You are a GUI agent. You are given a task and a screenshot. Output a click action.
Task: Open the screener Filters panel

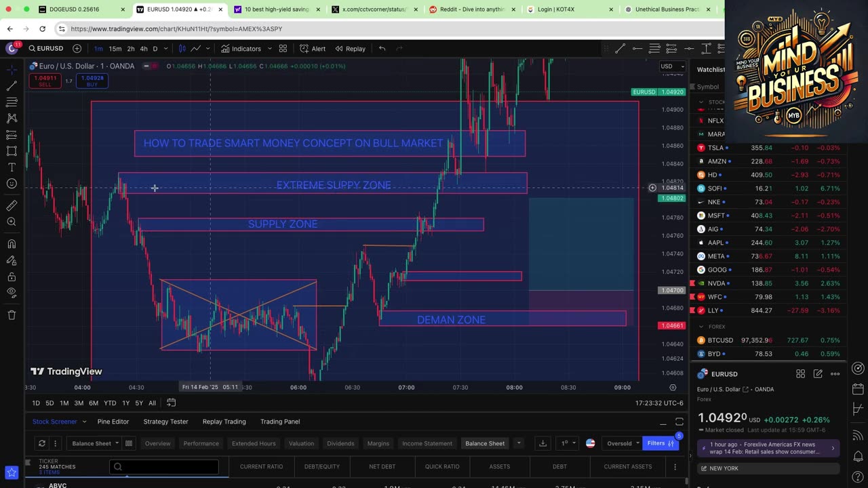pyautogui.click(x=660, y=443)
